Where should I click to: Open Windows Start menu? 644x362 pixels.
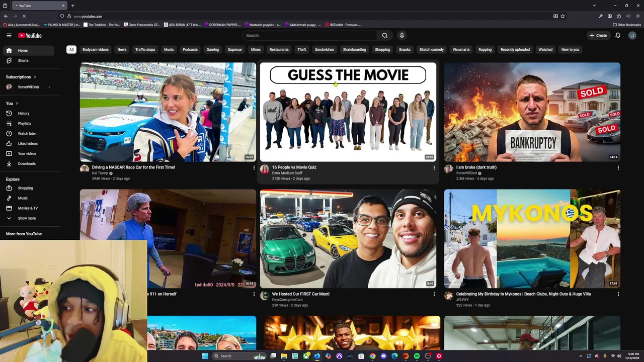(205, 356)
